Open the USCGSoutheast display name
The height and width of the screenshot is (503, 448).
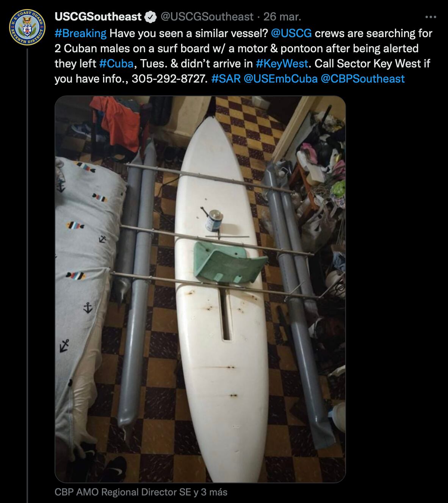pyautogui.click(x=98, y=17)
